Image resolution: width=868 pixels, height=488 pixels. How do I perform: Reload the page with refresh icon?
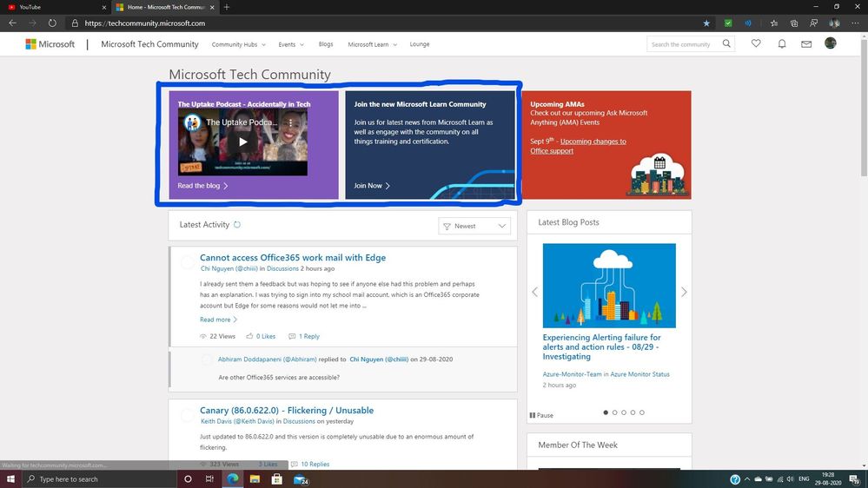click(52, 23)
